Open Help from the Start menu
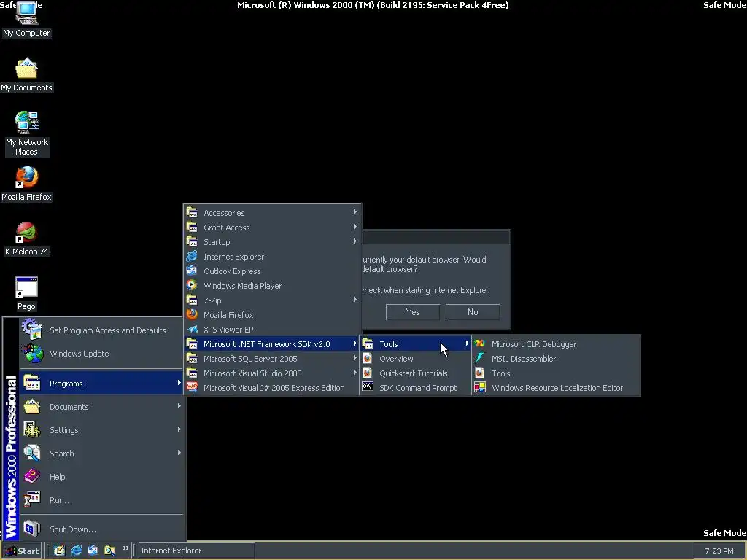Image resolution: width=747 pixels, height=560 pixels. pyautogui.click(x=101, y=477)
